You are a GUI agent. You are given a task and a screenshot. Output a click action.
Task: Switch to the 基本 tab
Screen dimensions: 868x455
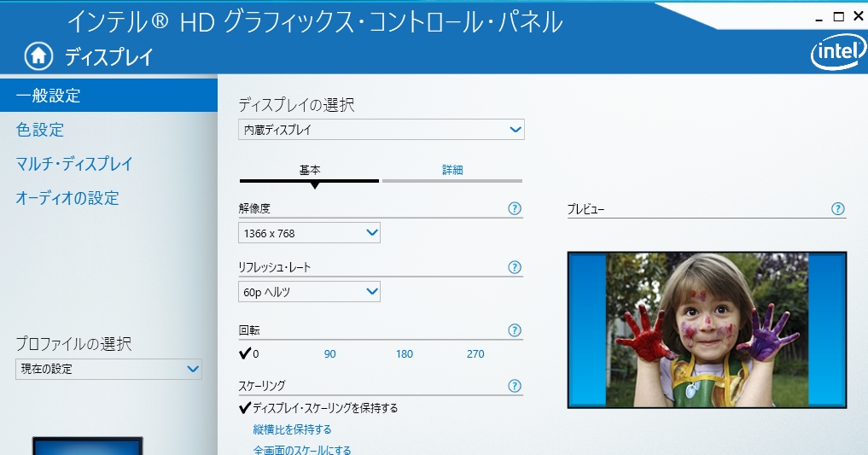click(x=310, y=171)
